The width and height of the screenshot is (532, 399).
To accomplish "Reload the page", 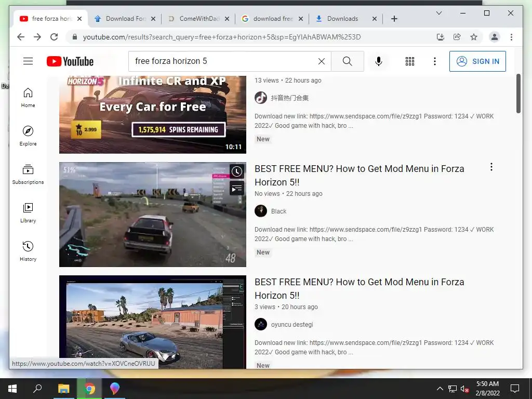I will pyautogui.click(x=54, y=37).
